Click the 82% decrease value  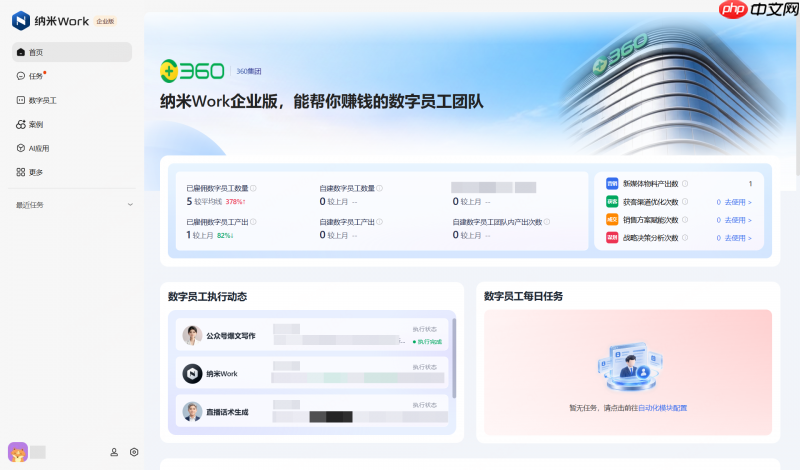click(x=225, y=235)
